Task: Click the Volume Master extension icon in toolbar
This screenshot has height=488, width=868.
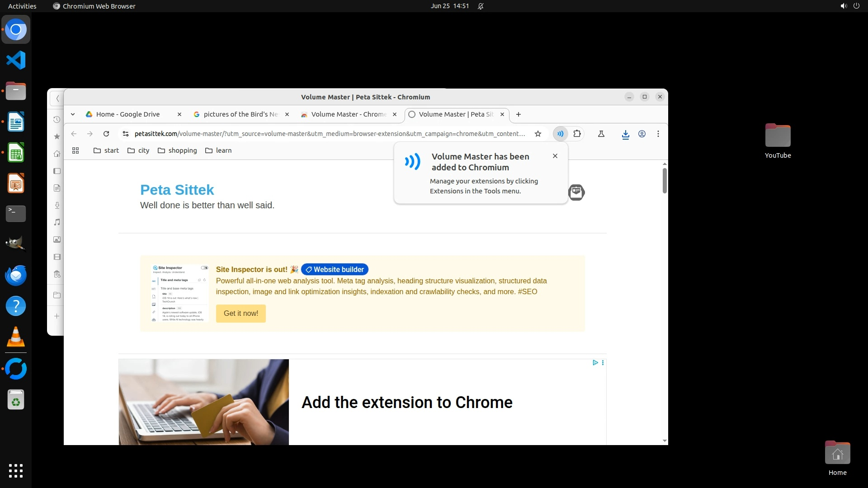Action: [560, 134]
